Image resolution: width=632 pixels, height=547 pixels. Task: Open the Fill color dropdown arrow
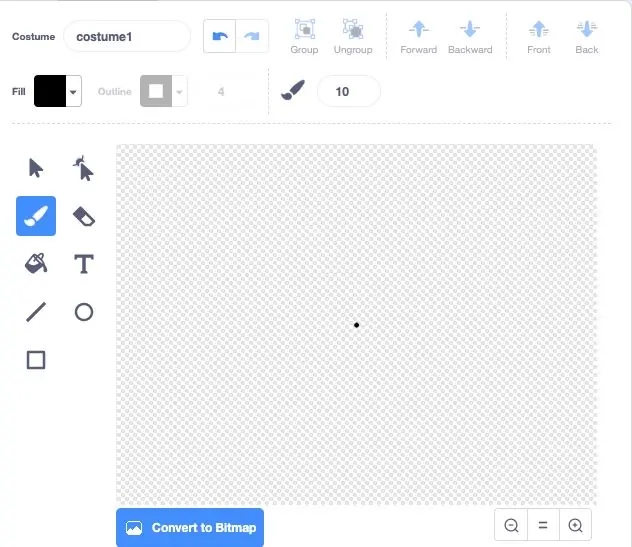pyautogui.click(x=73, y=92)
